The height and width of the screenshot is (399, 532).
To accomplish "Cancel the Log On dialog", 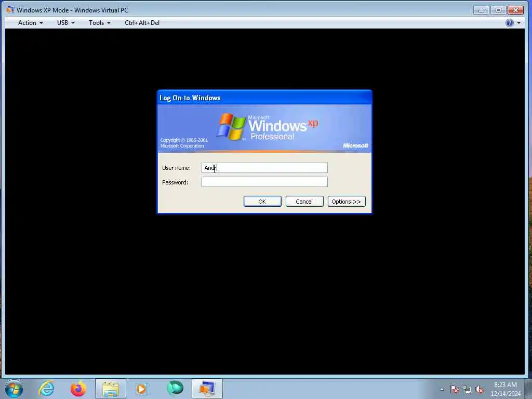I will coord(304,201).
